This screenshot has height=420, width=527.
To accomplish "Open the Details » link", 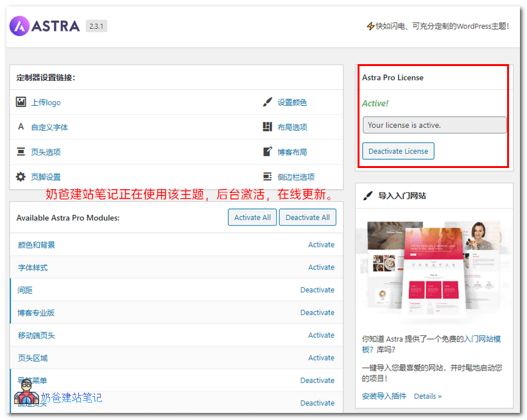I will (x=428, y=396).
